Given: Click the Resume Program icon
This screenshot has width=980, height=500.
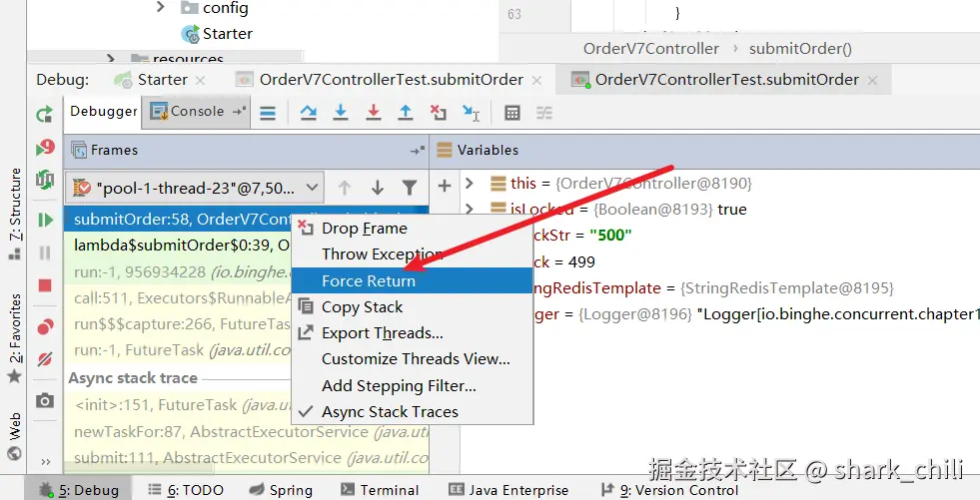Looking at the screenshot, I should point(45,220).
